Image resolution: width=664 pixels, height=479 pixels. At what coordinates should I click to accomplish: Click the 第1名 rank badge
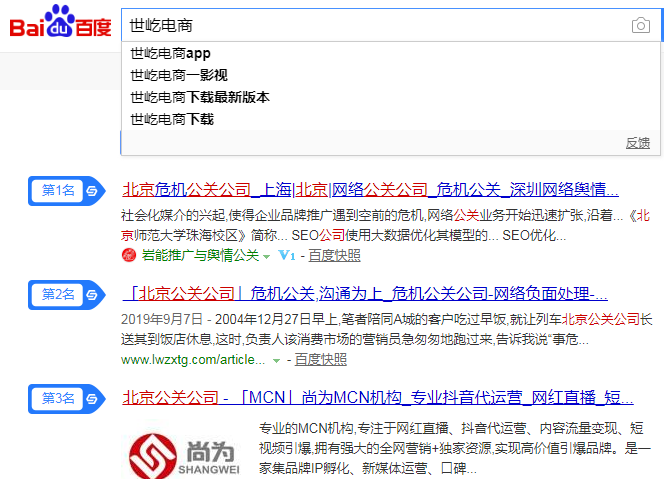[66, 191]
